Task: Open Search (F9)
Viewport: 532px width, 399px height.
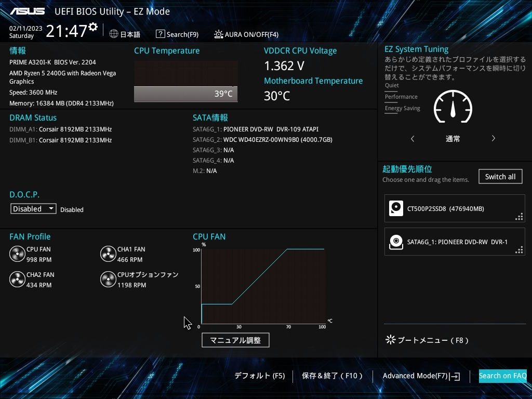Action: point(177,34)
